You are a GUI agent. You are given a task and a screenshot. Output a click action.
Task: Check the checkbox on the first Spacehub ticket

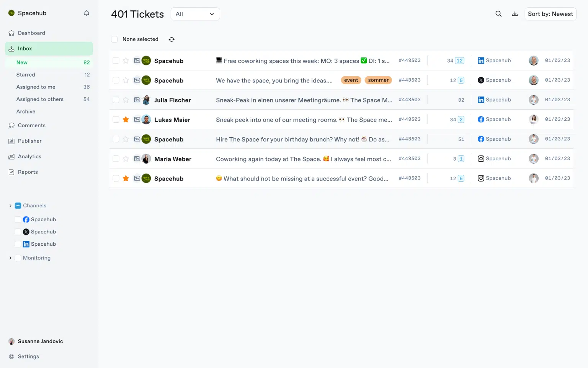[116, 61]
